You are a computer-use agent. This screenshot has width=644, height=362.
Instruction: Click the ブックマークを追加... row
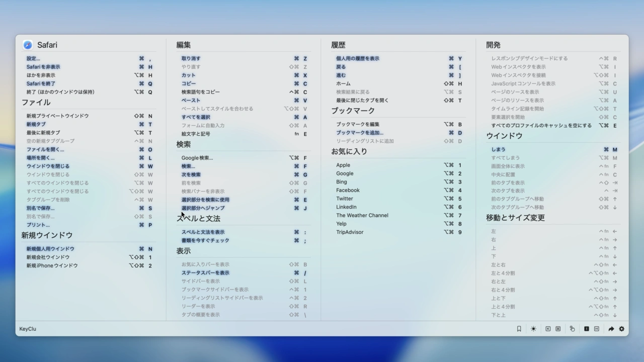[x=399, y=133]
